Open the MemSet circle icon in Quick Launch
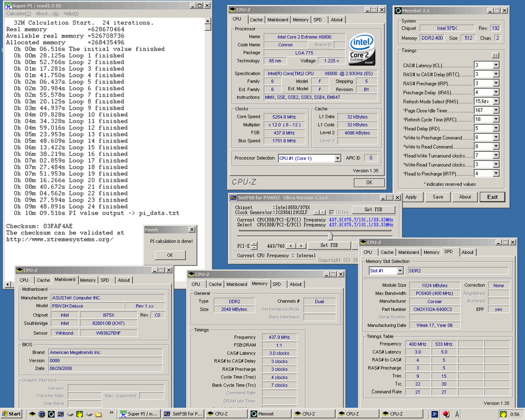 pos(51,414)
